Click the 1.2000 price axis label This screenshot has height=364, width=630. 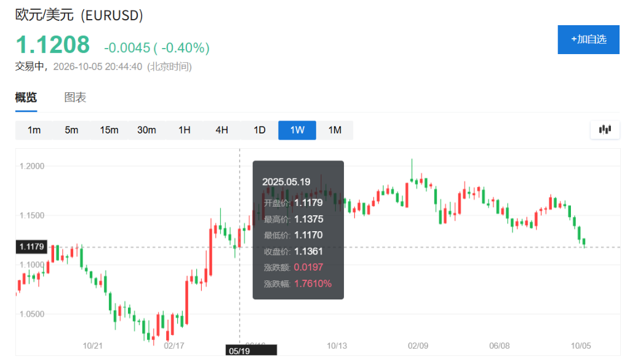[x=32, y=167]
